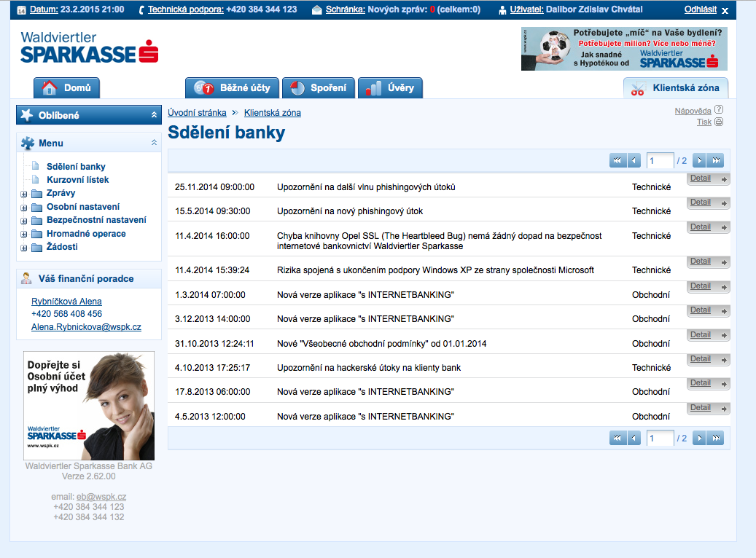Image resolution: width=756 pixels, height=558 pixels.
Task: Click the Bezpečnostní nastavení folder icon
Action: click(x=36, y=221)
